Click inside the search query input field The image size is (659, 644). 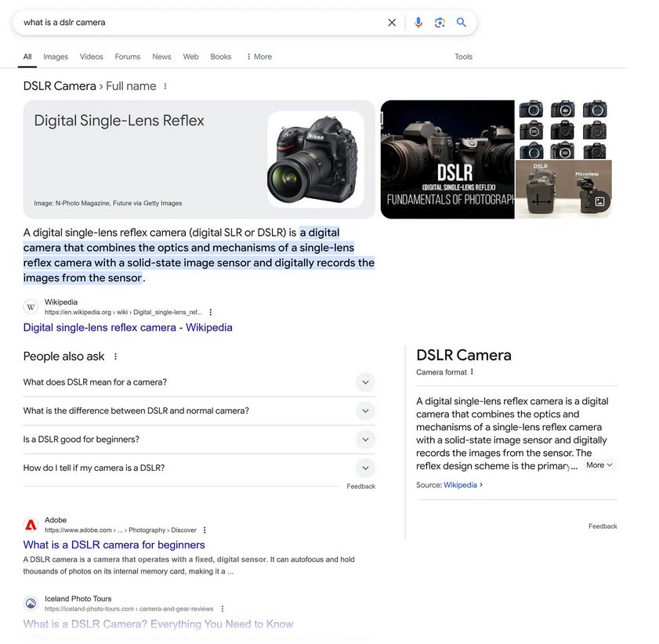tap(201, 23)
